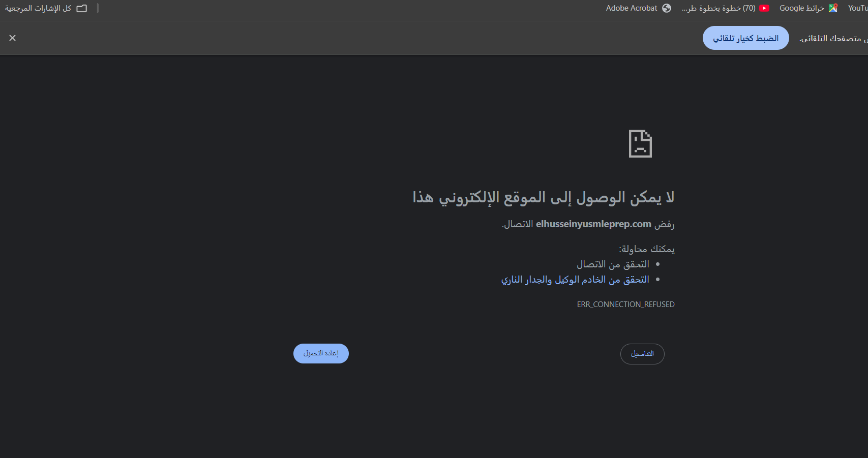
Task: Click the "التحقق من الاتصال" suggestion text
Action: (x=613, y=264)
